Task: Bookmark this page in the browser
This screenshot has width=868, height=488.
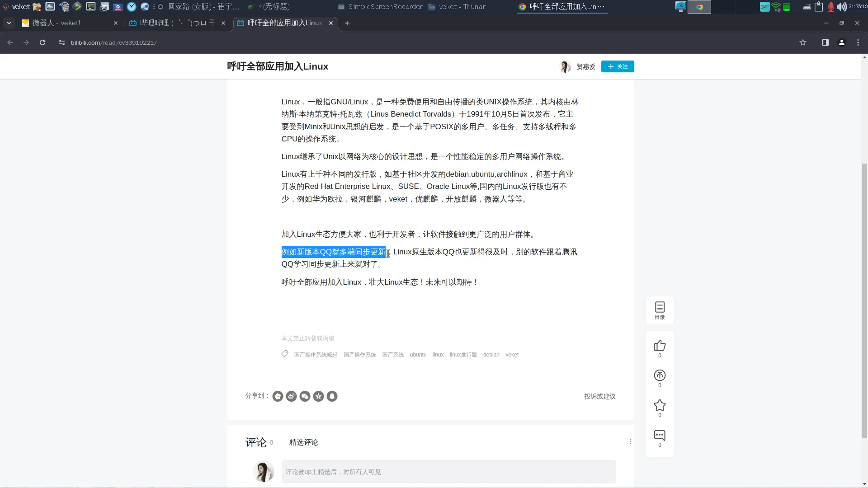Action: click(803, 42)
